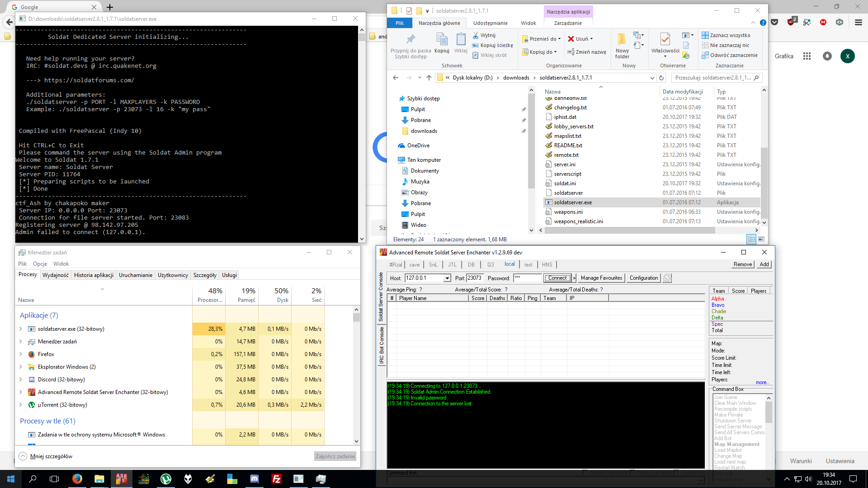Open Discord from the Windows taskbar

pyautogui.click(x=255, y=479)
